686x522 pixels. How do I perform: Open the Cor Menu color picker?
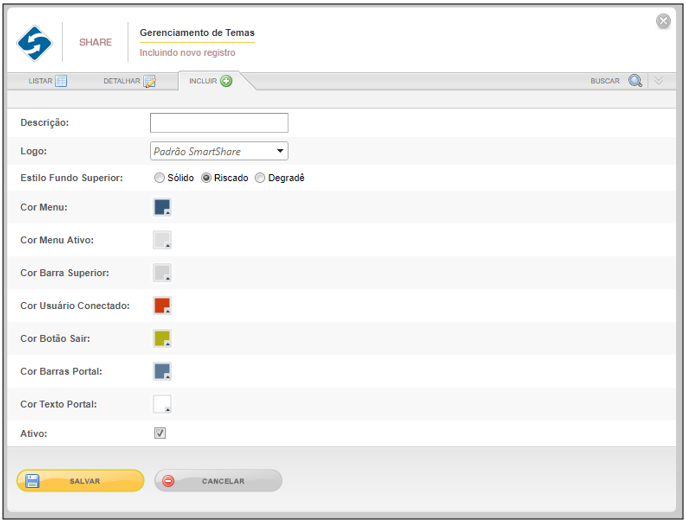coord(162,207)
